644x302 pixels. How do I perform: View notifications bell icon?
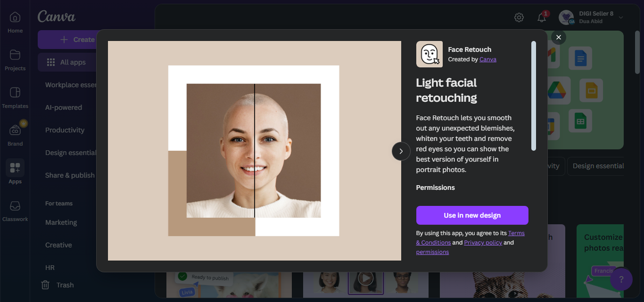click(542, 18)
